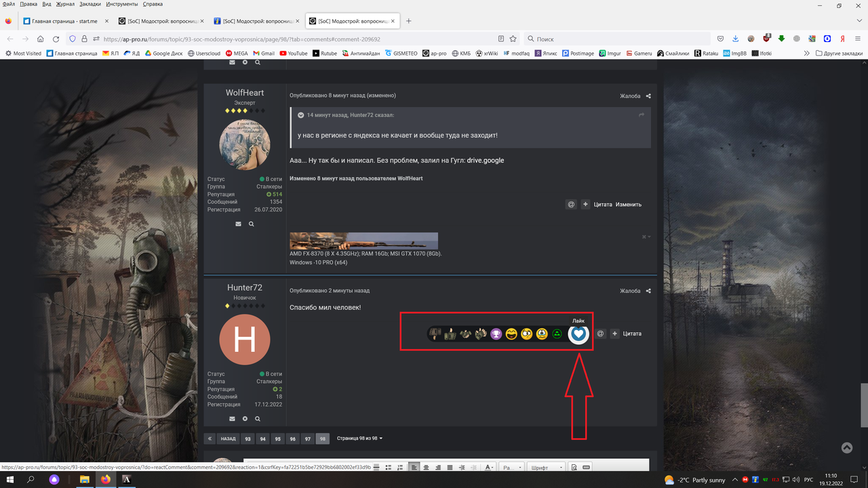Reload the page with the browser refresh button
868x488 pixels.
click(56, 39)
